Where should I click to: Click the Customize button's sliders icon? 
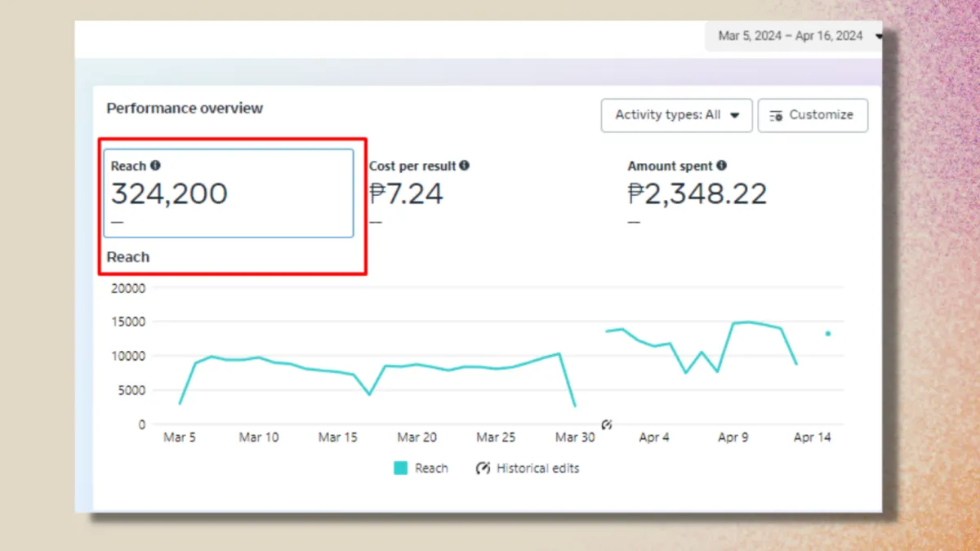[x=776, y=115]
